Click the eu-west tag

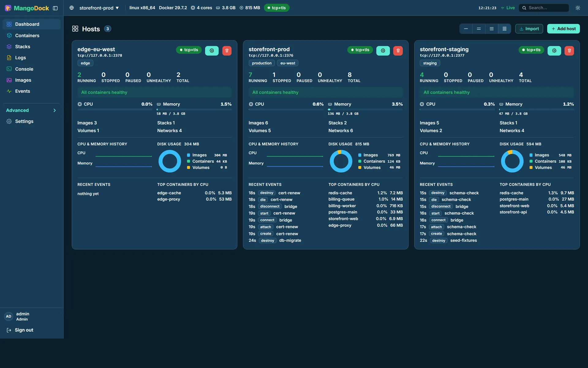(x=288, y=63)
